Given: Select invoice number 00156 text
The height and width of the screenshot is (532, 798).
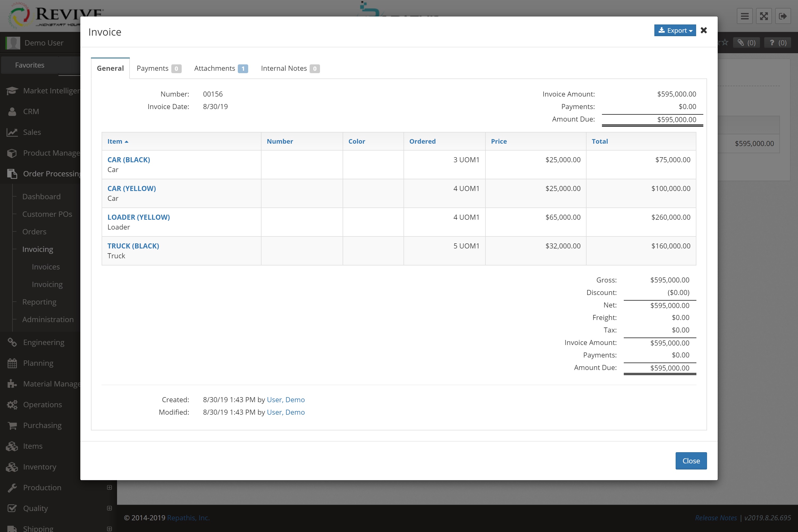Looking at the screenshot, I should 213,94.
